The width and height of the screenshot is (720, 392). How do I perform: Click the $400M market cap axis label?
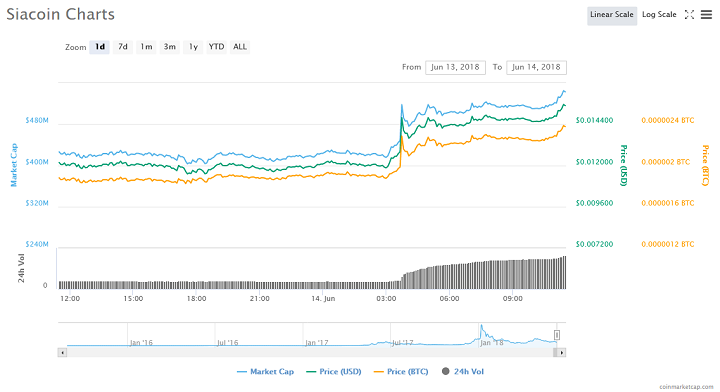pos(37,162)
